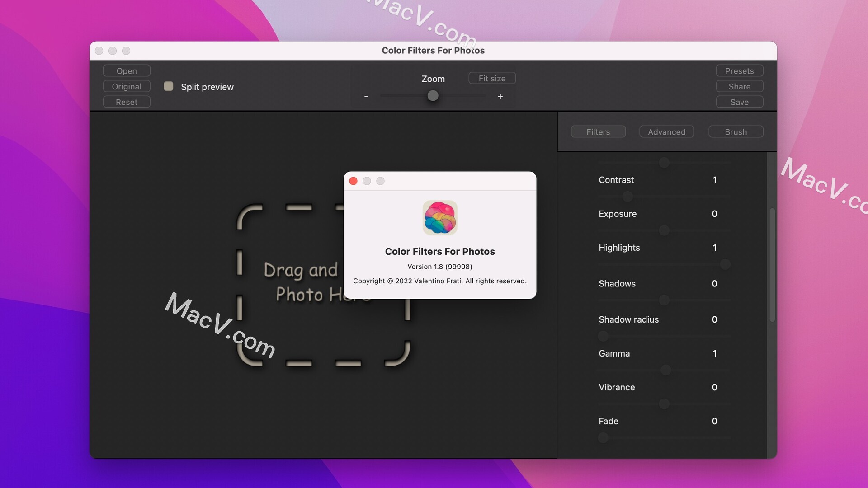Switch to the Advanced tab
The image size is (868, 488).
667,132
